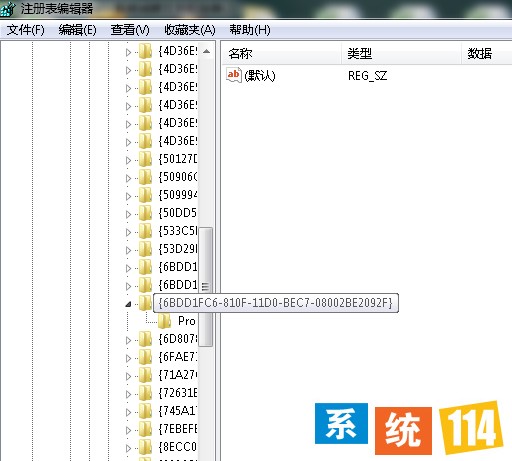This screenshot has width=512, height=461.
Task: Select the folder icon of key {6D807
Action: 145,339
